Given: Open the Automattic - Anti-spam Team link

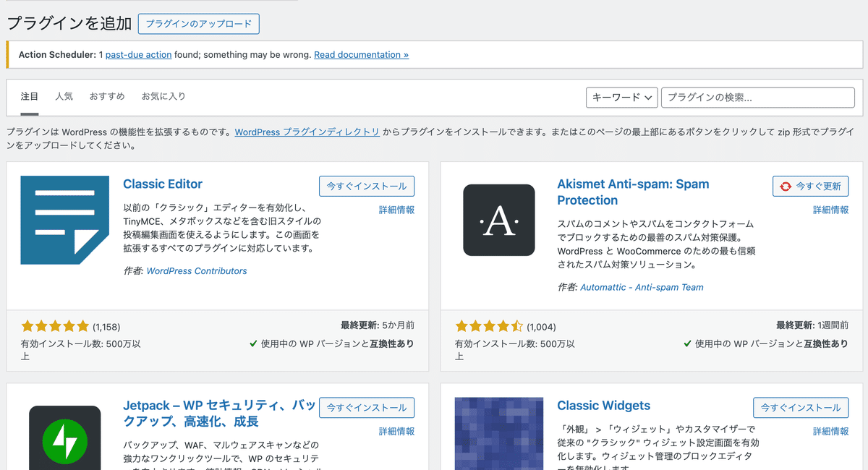Looking at the screenshot, I should (x=642, y=287).
